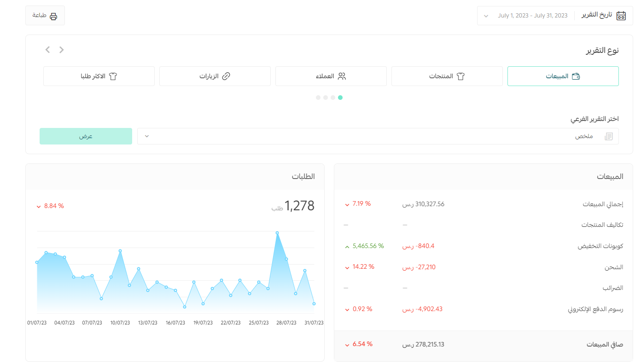The height and width of the screenshot is (364, 635).
Task: Go to next report types with right chevron
Action: pyautogui.click(x=62, y=50)
